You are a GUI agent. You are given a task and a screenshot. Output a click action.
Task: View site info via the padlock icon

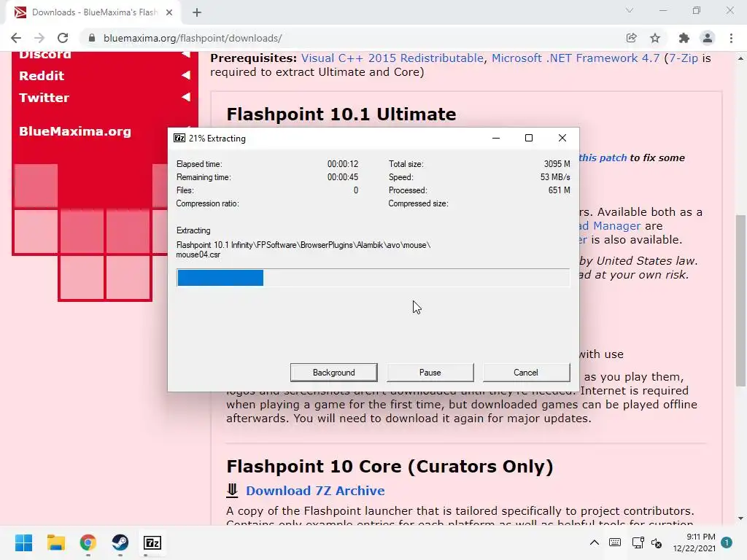(92, 38)
